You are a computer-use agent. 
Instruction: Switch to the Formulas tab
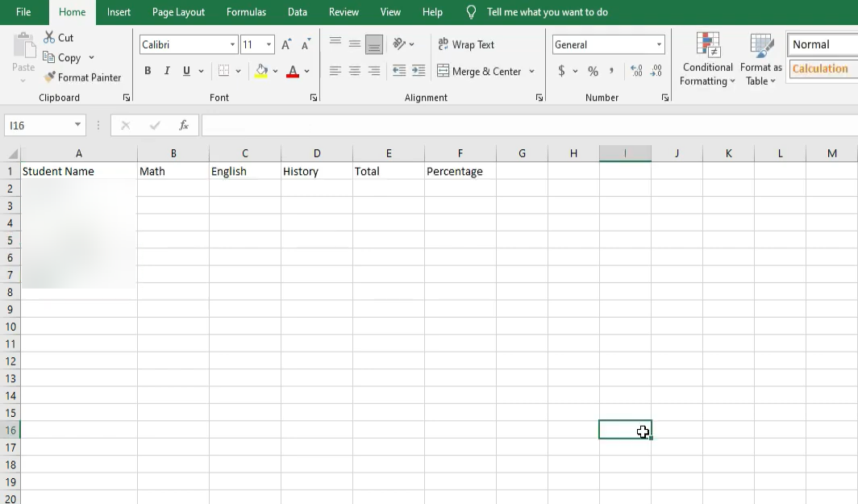tap(246, 12)
